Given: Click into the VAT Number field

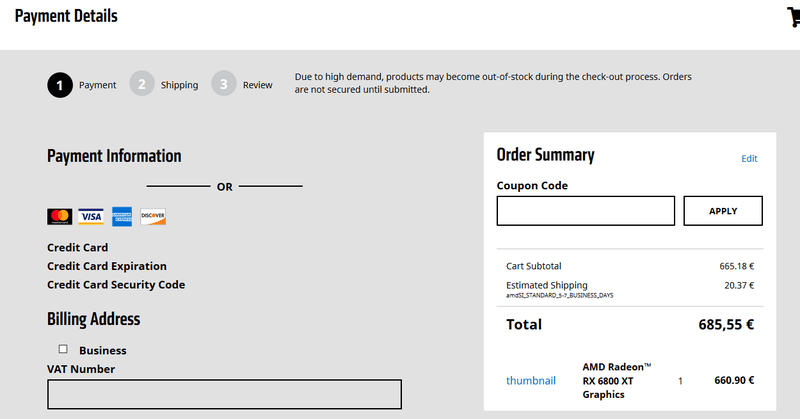Looking at the screenshot, I should tap(224, 394).
